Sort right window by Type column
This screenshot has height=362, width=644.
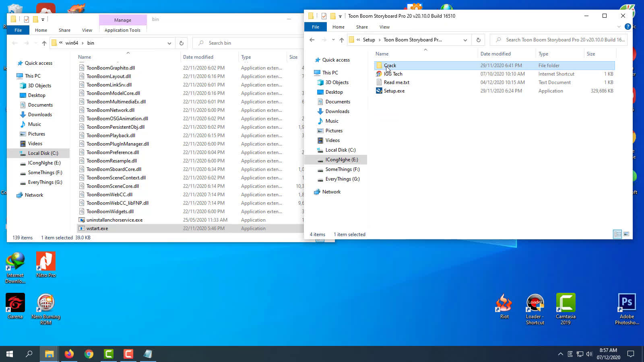click(543, 54)
